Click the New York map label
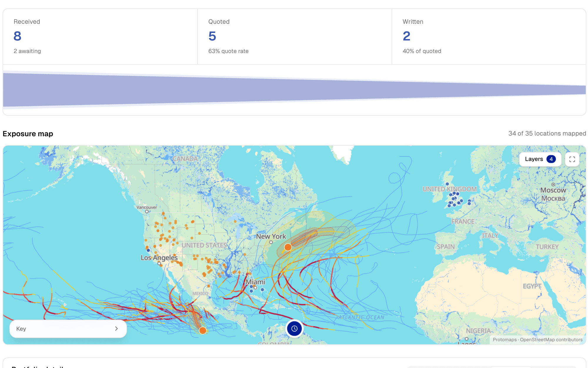 (x=271, y=236)
